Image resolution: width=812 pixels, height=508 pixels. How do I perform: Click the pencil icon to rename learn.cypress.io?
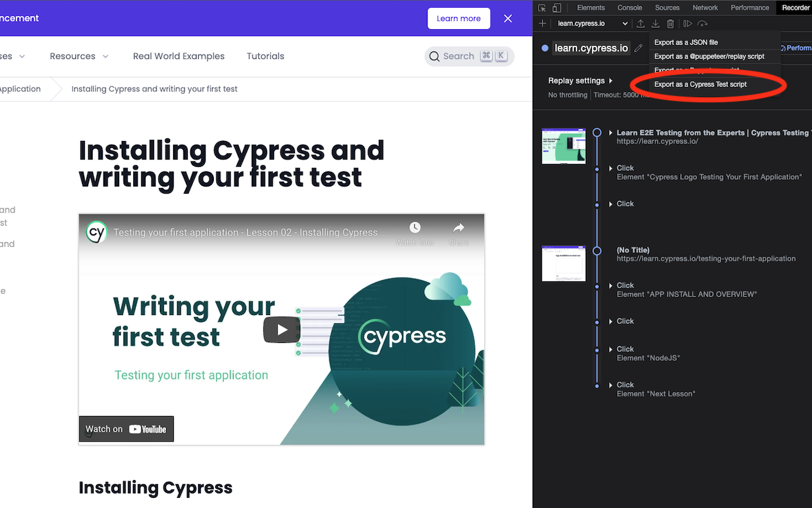pyautogui.click(x=638, y=48)
